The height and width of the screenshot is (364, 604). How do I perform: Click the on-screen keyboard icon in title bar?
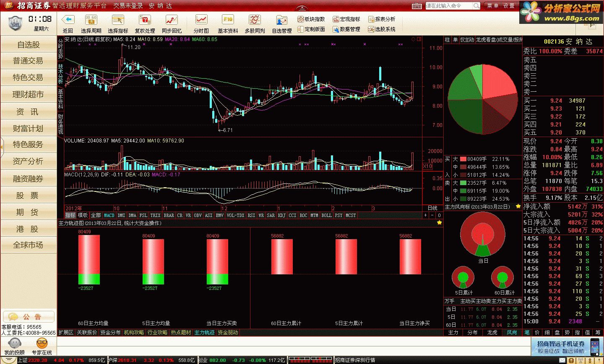(x=417, y=6)
